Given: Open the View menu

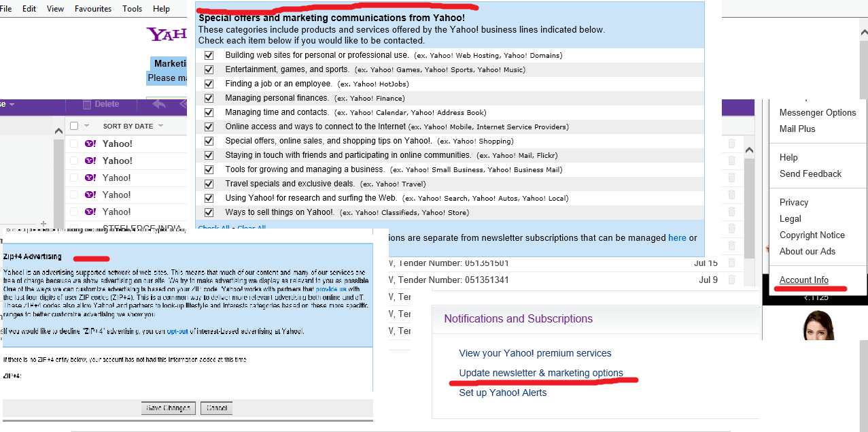Looking at the screenshot, I should (x=56, y=9).
